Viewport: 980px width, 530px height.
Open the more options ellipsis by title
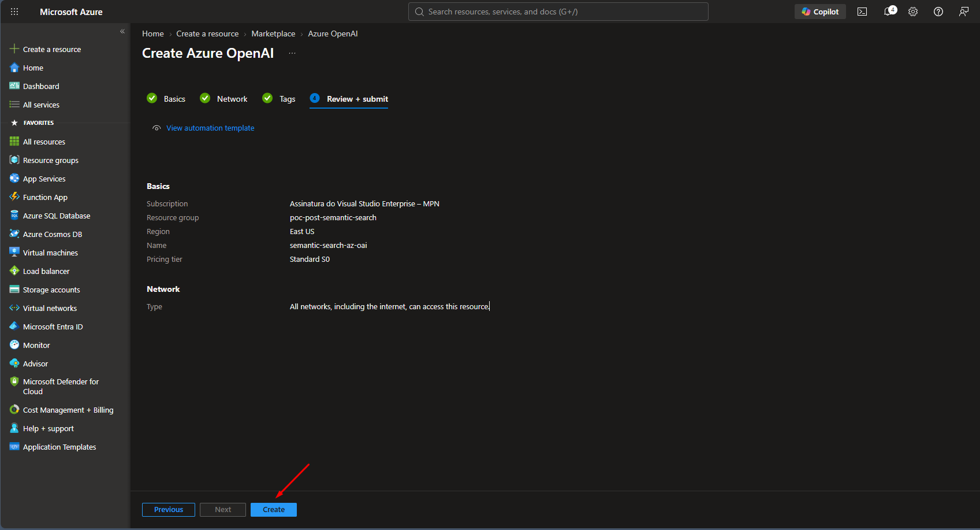coord(292,53)
